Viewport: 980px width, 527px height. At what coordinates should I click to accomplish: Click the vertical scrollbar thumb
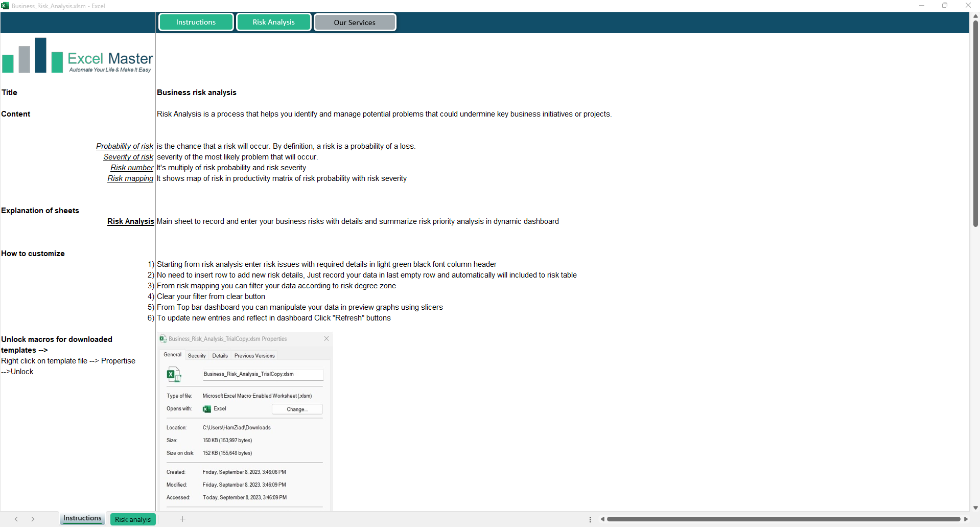click(x=975, y=123)
